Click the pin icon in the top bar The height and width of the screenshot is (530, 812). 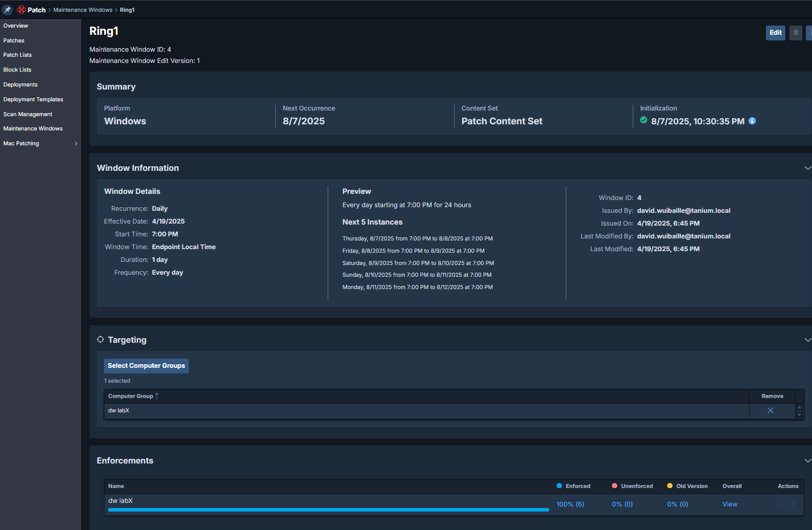click(x=7, y=10)
